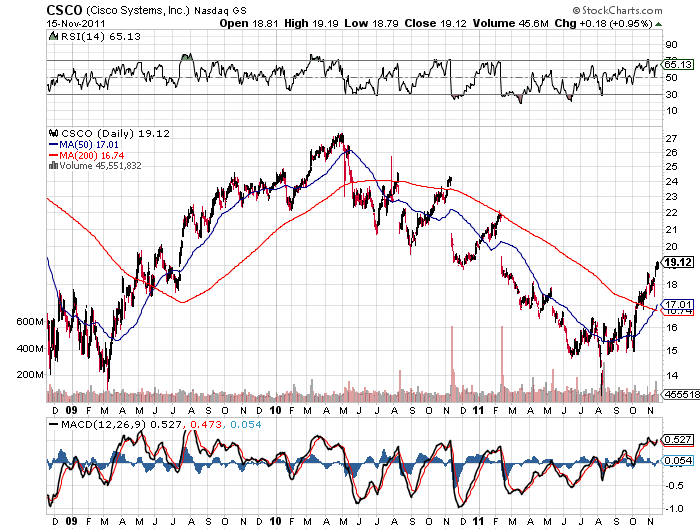
Task: Click the 'MA(50) 17.01' legend entry
Action: 89,145
